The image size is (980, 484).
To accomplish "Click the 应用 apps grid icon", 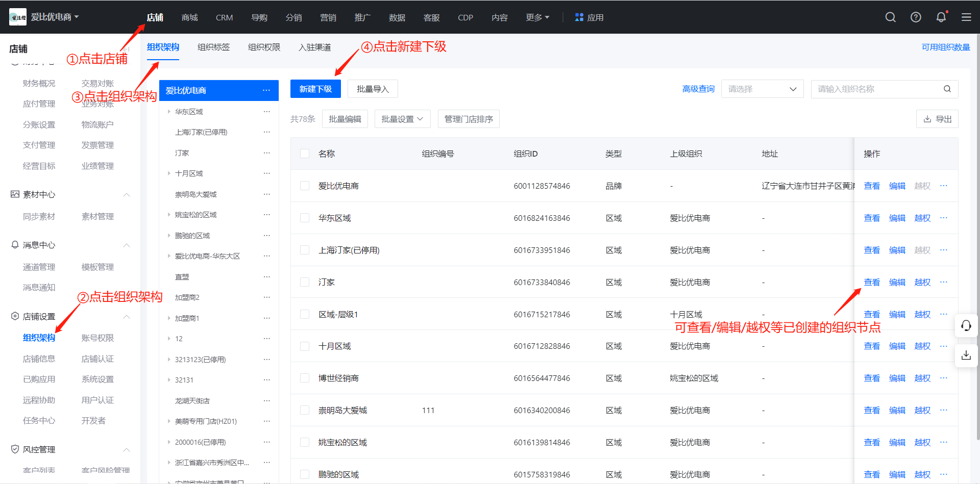I will tap(579, 17).
